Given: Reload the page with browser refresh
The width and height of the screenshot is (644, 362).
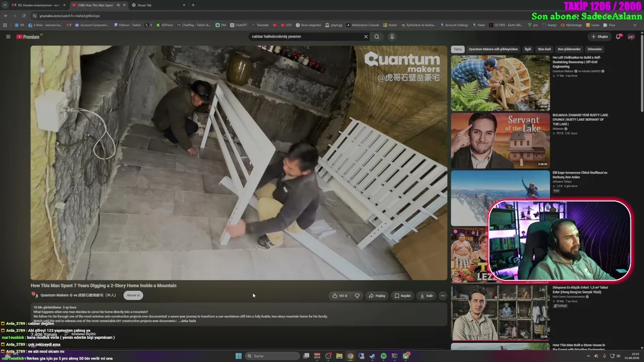Looking at the screenshot, I should 24,16.
